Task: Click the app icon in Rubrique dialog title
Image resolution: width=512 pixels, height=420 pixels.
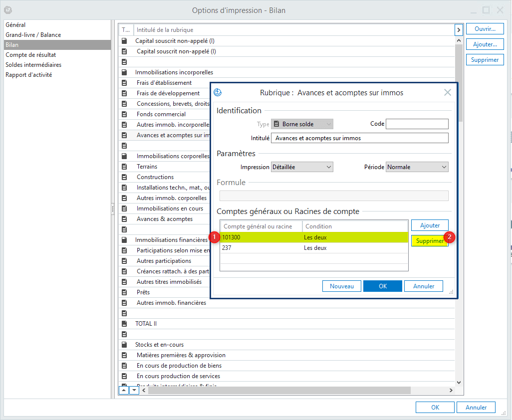Action: point(218,92)
